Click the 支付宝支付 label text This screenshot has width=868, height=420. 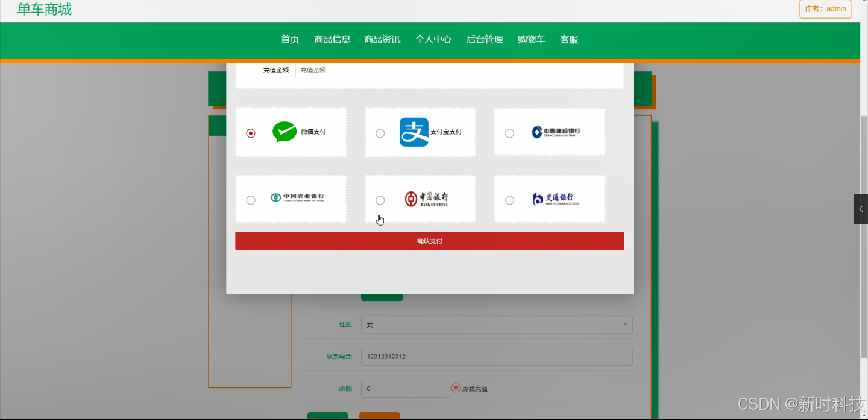(446, 132)
